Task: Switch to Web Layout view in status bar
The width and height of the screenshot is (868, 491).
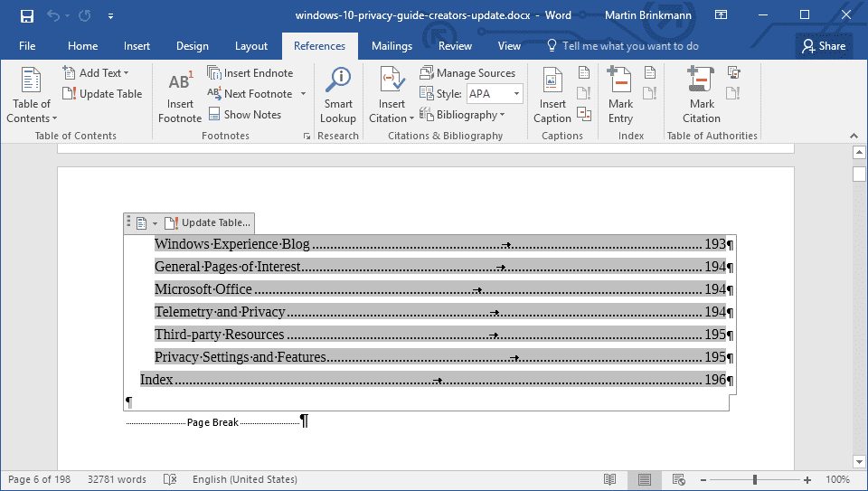Action: tap(679, 479)
